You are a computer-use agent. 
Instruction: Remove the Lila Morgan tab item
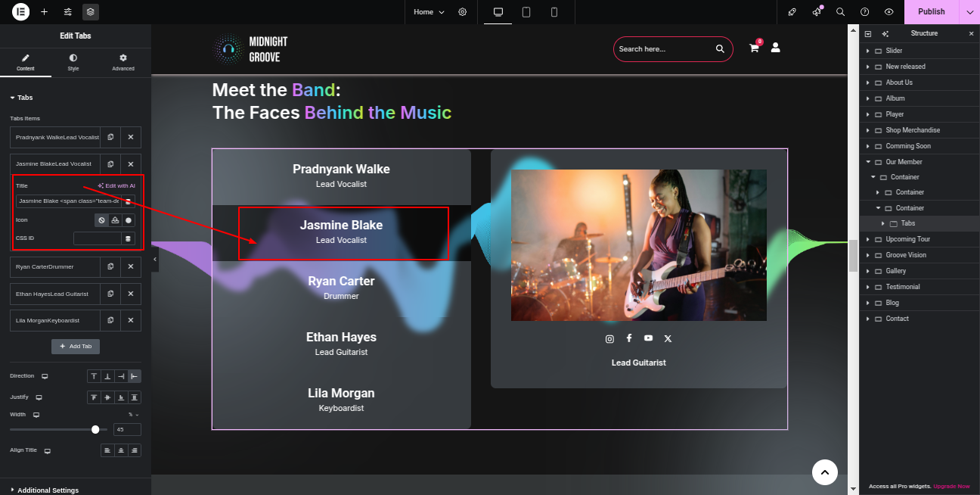tap(131, 320)
